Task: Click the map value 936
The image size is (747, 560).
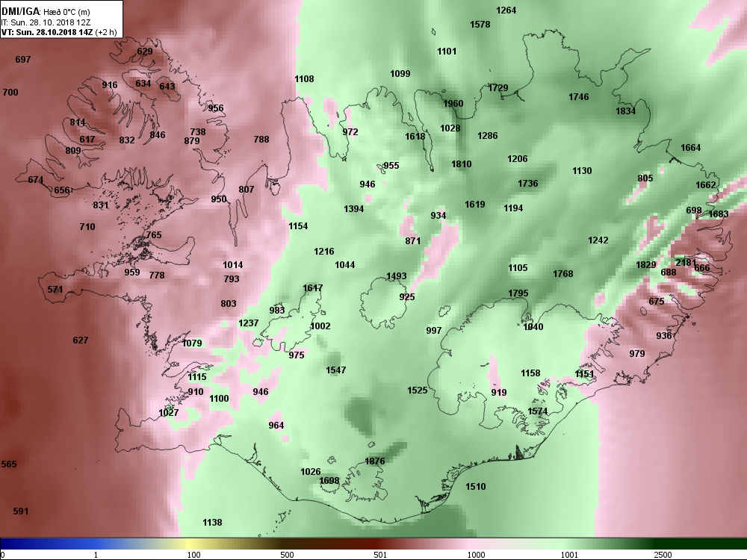Action: point(663,336)
